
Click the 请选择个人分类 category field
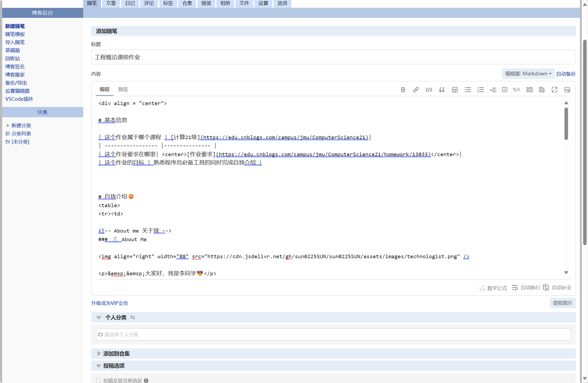[x=333, y=334]
